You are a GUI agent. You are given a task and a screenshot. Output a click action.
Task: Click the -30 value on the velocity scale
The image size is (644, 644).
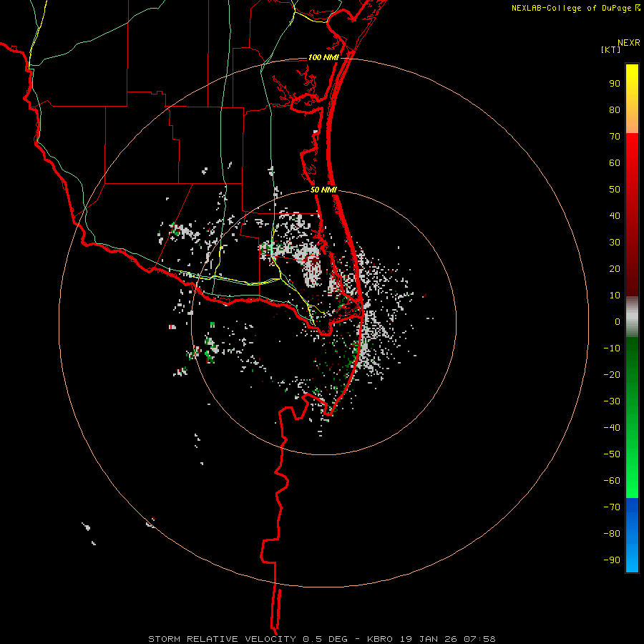(612, 401)
